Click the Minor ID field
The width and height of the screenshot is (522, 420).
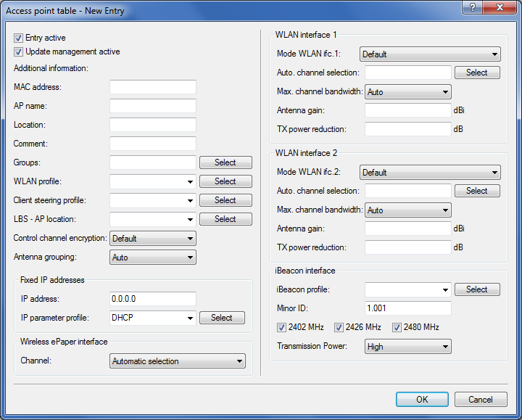[x=408, y=308]
